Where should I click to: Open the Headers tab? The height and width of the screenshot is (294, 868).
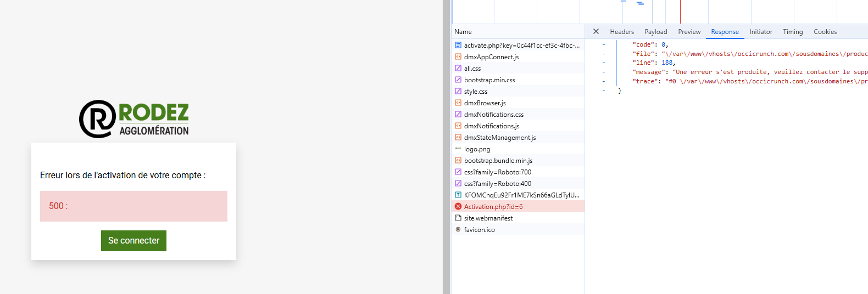[x=622, y=32]
